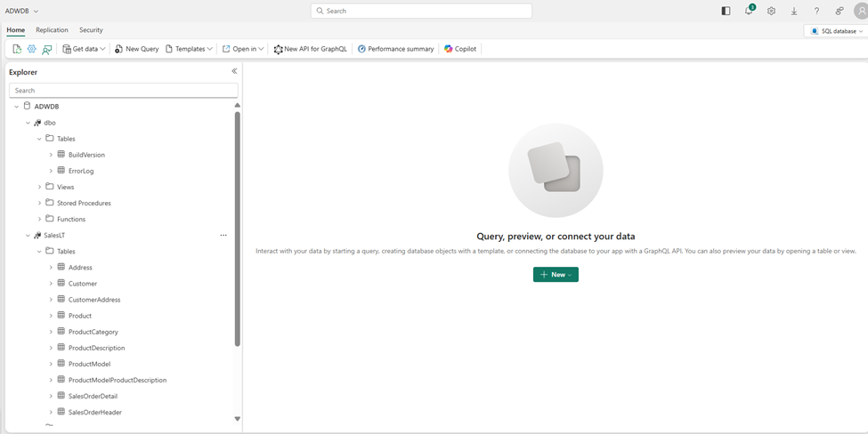Expand the Stored Procedures folder

(x=39, y=203)
